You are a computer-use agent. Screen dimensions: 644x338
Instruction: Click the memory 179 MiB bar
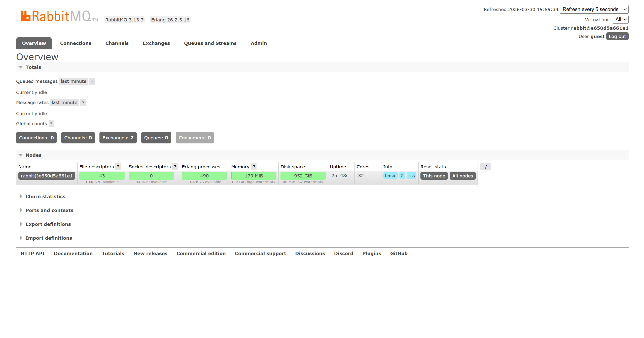point(254,176)
